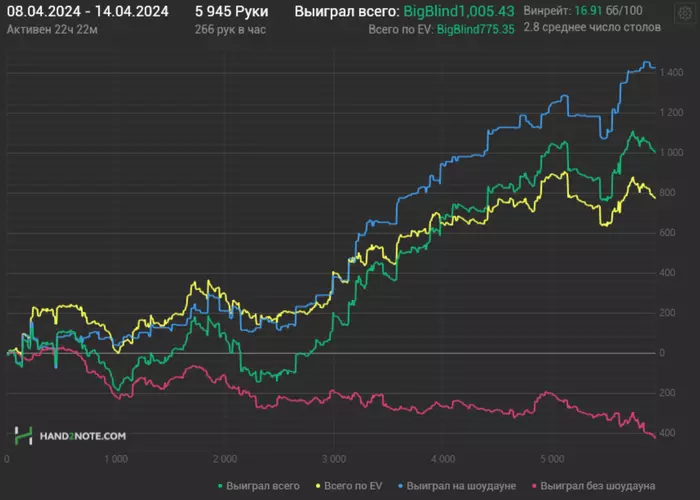Screen dimensions: 700x500
Task: Click the '1 400' y-axis label
Action: tap(669, 73)
